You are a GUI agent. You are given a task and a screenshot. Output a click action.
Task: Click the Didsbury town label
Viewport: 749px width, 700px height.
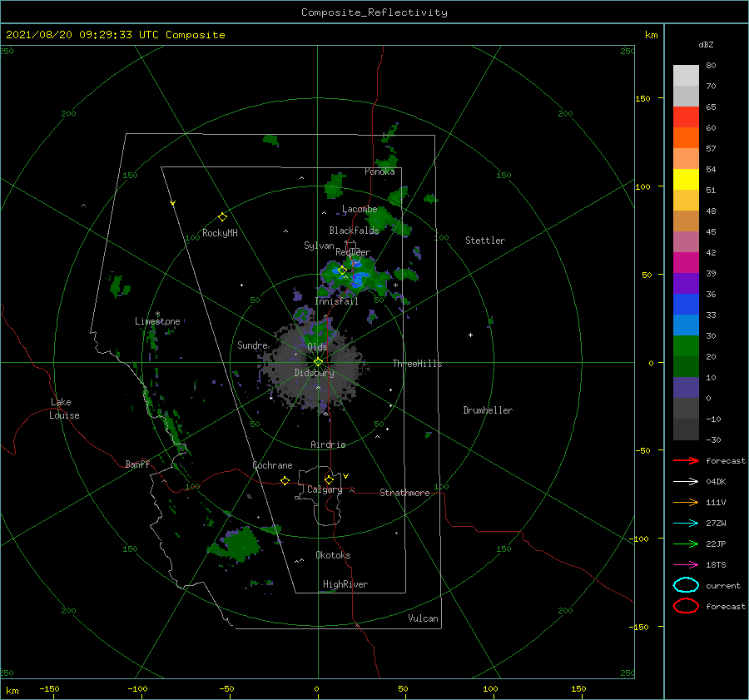pyautogui.click(x=314, y=373)
